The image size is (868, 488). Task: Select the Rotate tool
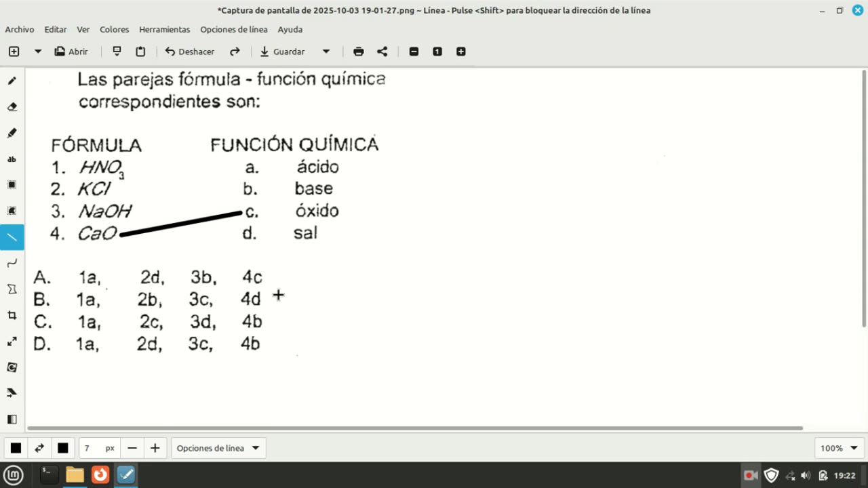point(12,367)
